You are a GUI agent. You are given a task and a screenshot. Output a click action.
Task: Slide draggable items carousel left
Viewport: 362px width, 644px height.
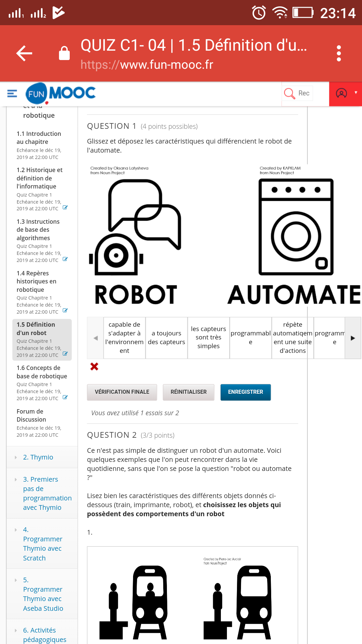(x=96, y=338)
